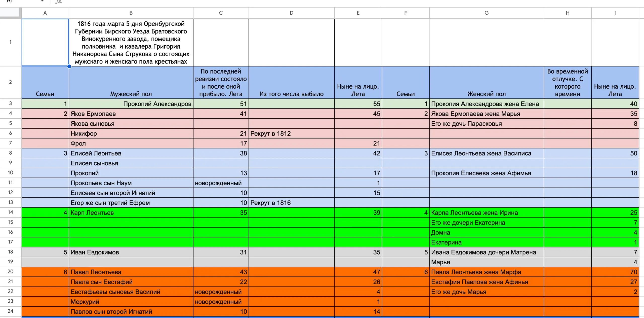Click the 'Из того числа выбыло' header cell
The height and width of the screenshot is (318, 644).
pyautogui.click(x=292, y=82)
